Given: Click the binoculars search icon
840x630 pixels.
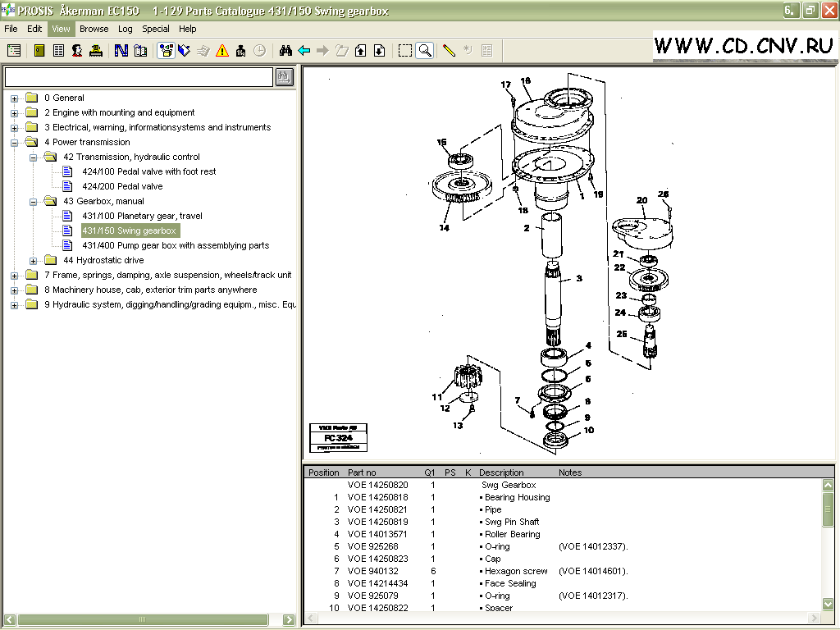Looking at the screenshot, I should coord(285,51).
